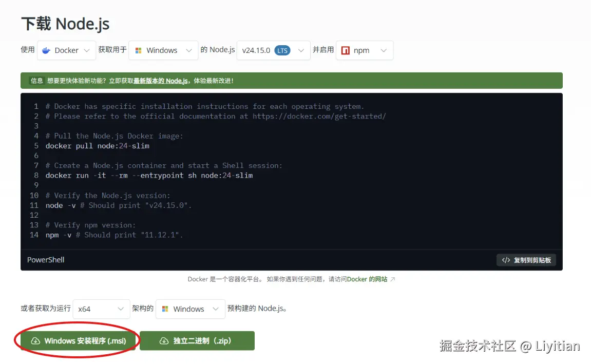This screenshot has width=591, height=364.
Task: Open the x64 architecture dropdown
Action: pyautogui.click(x=101, y=309)
